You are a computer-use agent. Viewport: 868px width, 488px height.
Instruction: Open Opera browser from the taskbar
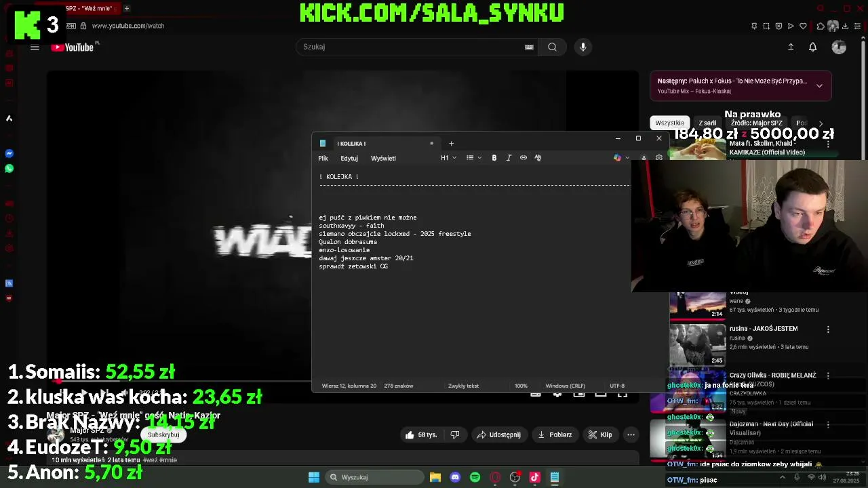click(x=495, y=477)
